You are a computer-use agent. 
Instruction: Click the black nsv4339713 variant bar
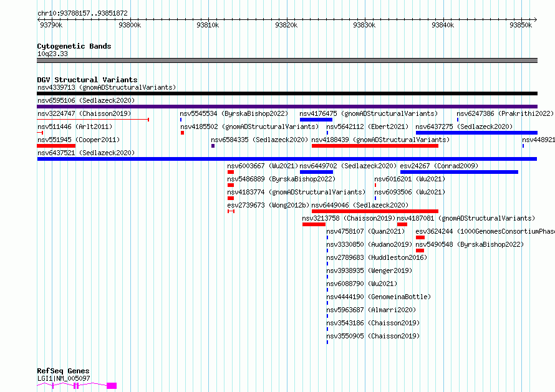(287, 93)
